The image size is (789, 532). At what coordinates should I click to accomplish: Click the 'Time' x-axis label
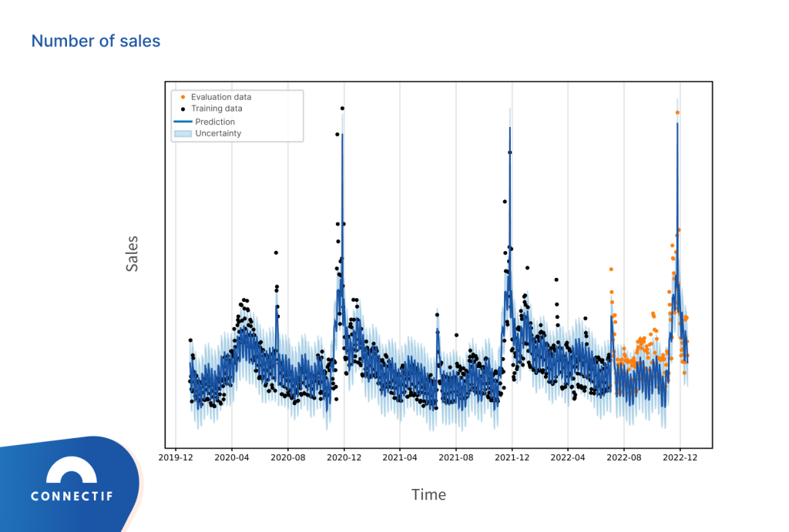click(x=428, y=494)
